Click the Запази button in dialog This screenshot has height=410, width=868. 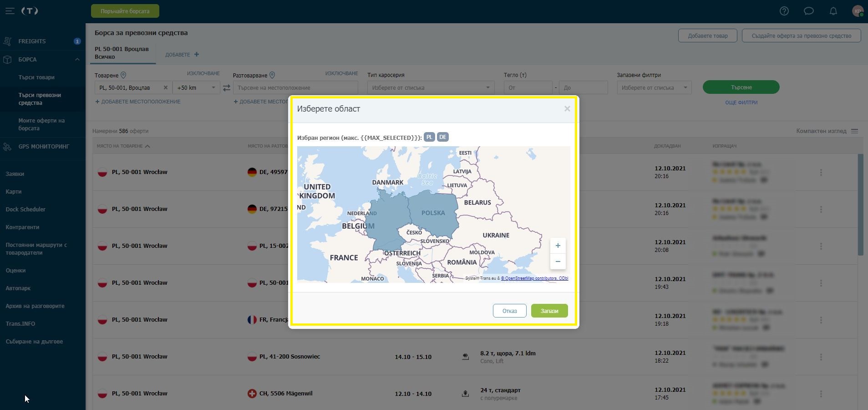[549, 311]
